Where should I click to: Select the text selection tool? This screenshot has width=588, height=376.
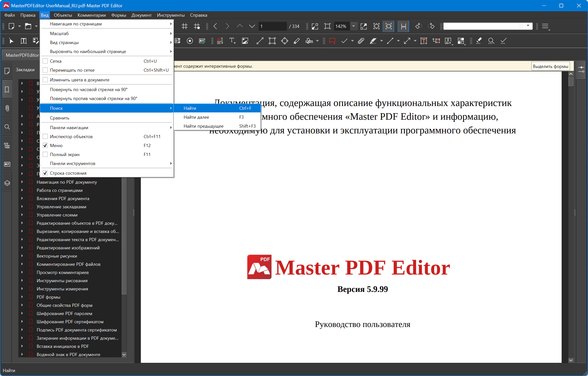24,41
